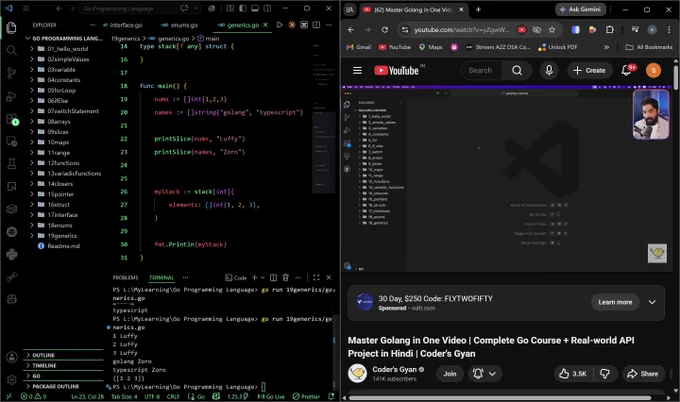The height and width of the screenshot is (402, 680).
Task: Open YouTube notifications bell
Action: 627,70
